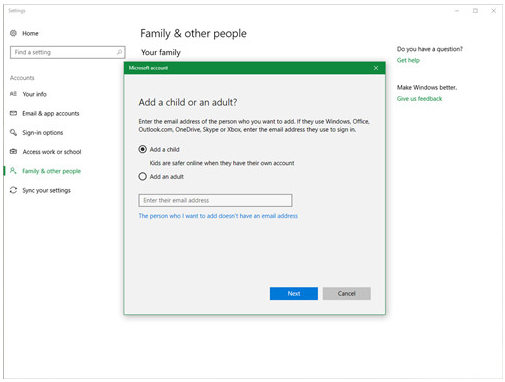Click the Your family heading
The width and height of the screenshot is (505, 382).
(161, 52)
